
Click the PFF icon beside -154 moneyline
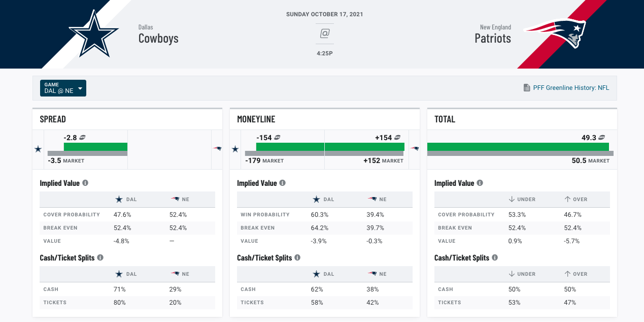pos(278,137)
